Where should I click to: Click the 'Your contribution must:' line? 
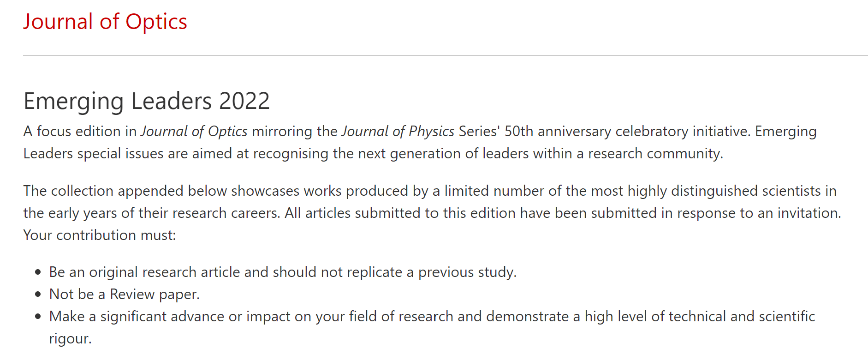(x=100, y=235)
